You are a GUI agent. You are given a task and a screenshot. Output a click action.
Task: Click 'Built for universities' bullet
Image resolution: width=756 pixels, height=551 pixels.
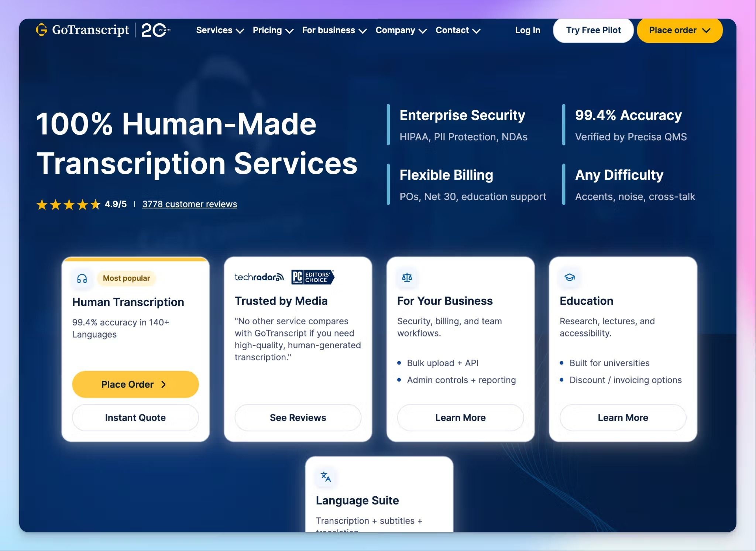pos(609,363)
